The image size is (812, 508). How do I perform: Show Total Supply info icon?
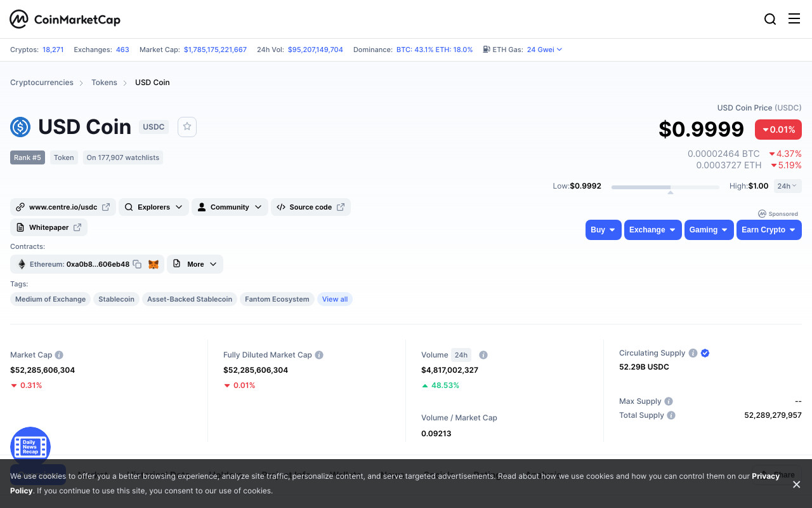[x=671, y=415]
